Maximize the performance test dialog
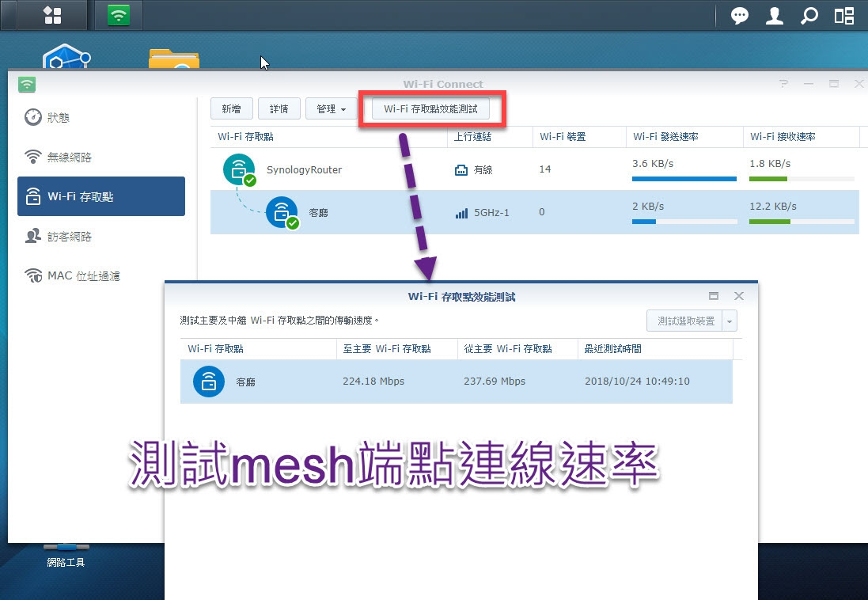This screenshot has height=600, width=868. [x=714, y=296]
